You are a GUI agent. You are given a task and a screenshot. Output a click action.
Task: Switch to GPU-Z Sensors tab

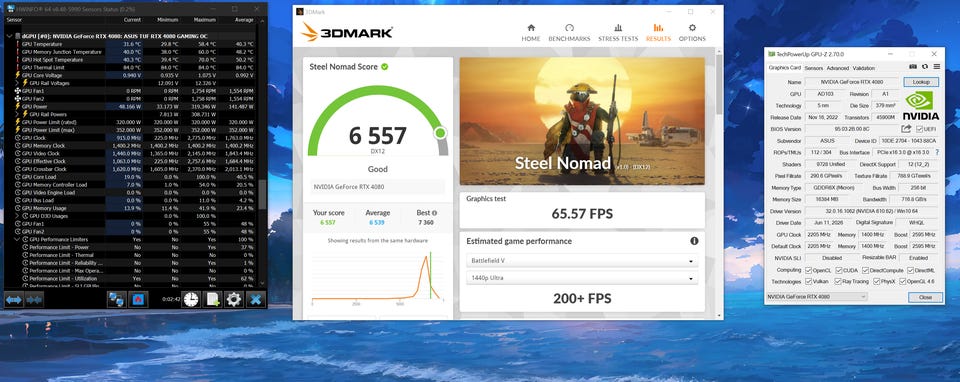pyautogui.click(x=814, y=68)
